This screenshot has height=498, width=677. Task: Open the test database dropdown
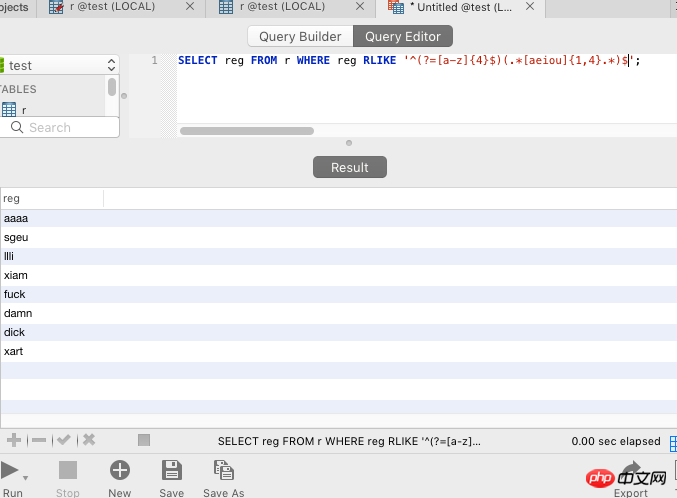pos(60,65)
